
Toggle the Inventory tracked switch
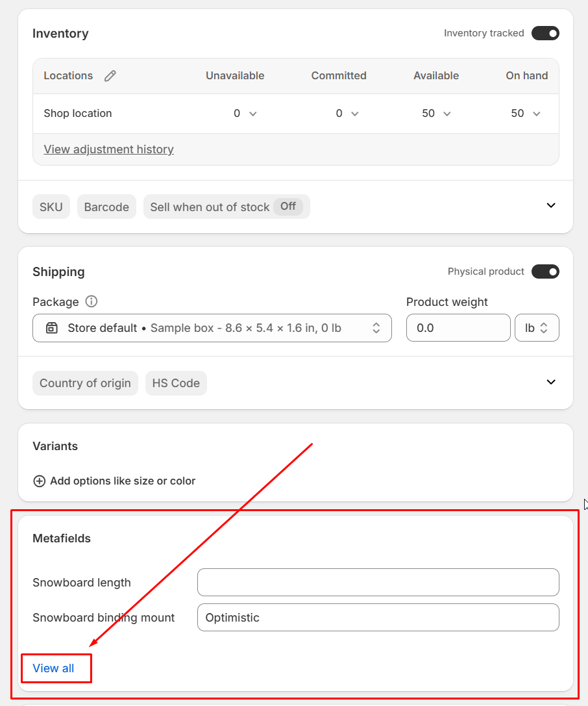(x=545, y=33)
